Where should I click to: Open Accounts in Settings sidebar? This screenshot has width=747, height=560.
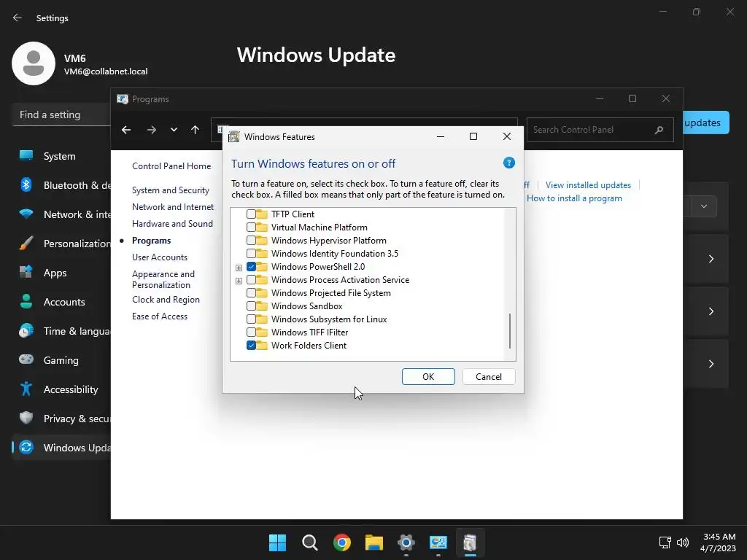click(x=64, y=301)
